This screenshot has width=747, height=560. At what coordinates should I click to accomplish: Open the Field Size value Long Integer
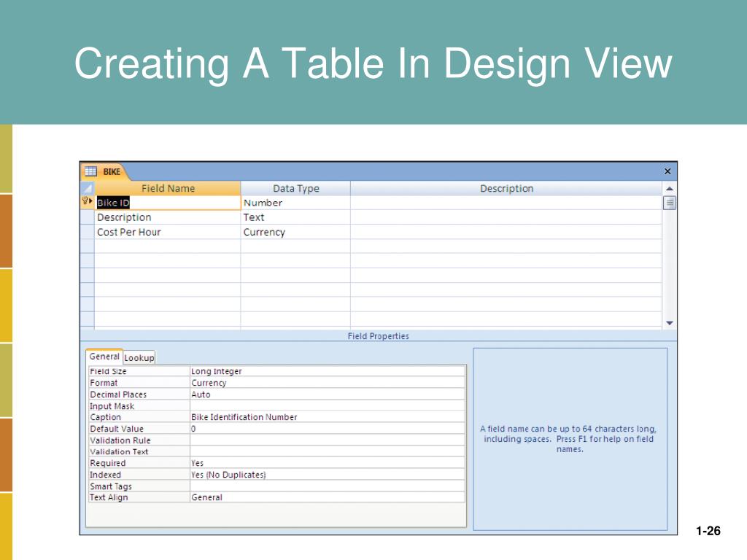pos(328,371)
